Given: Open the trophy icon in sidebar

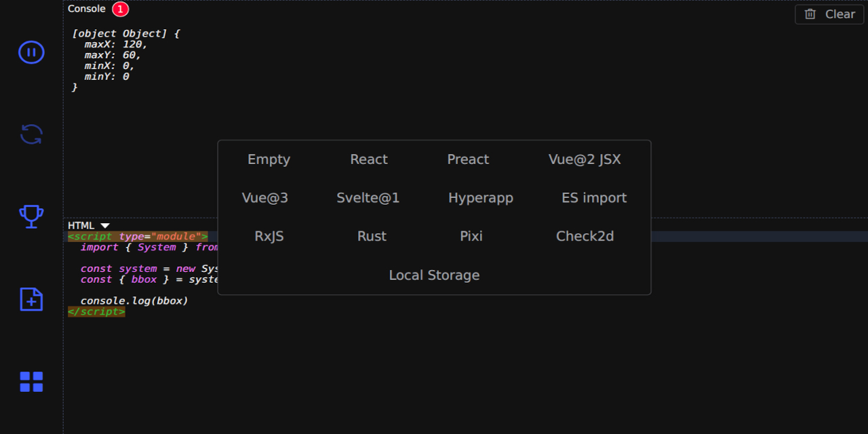Looking at the screenshot, I should 31,216.
